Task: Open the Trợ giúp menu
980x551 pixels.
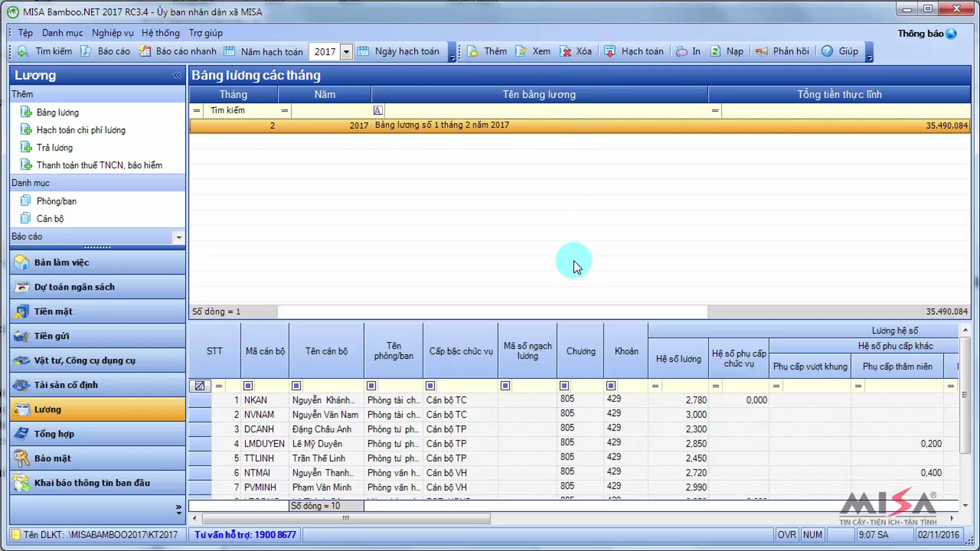Action: pyautogui.click(x=205, y=33)
